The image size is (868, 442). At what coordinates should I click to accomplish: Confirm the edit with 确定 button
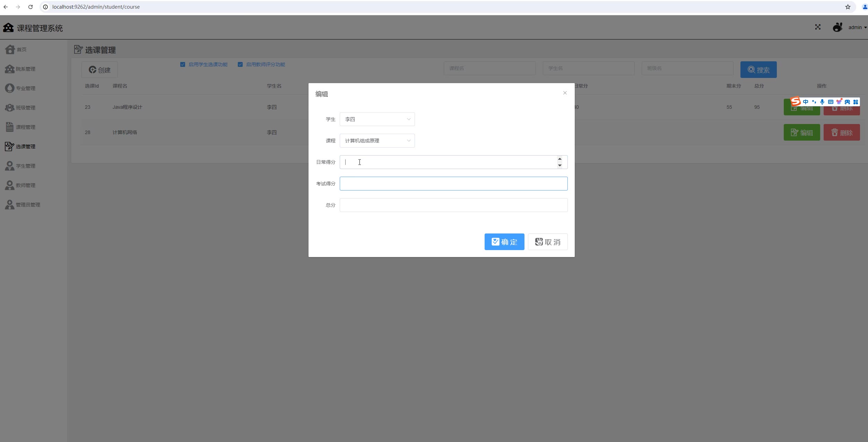click(504, 242)
